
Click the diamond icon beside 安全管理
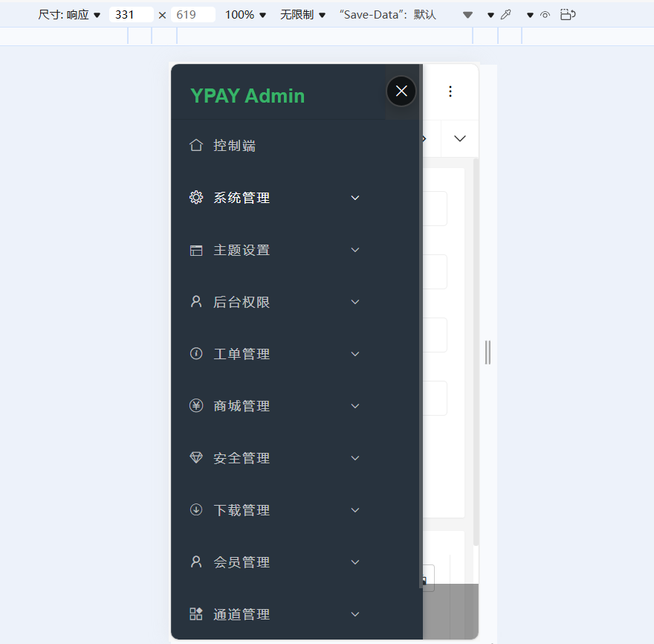click(195, 457)
